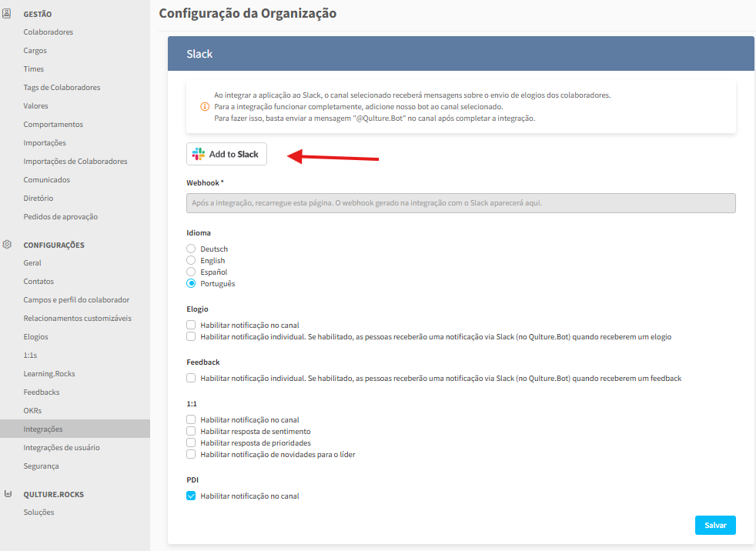
Task: Click the Configurações gear icon
Action: 7,245
